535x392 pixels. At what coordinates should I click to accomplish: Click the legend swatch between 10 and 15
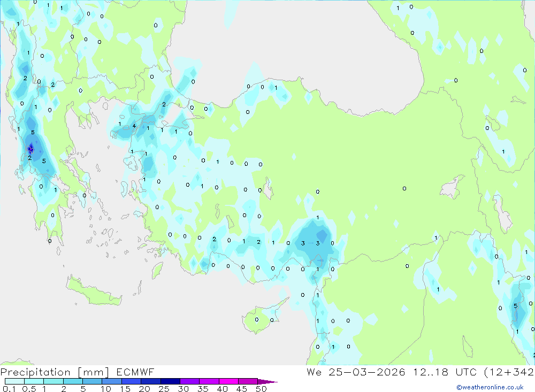pos(112,381)
